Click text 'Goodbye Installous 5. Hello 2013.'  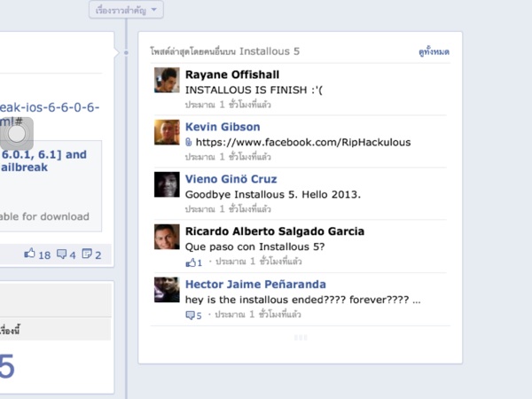point(273,194)
